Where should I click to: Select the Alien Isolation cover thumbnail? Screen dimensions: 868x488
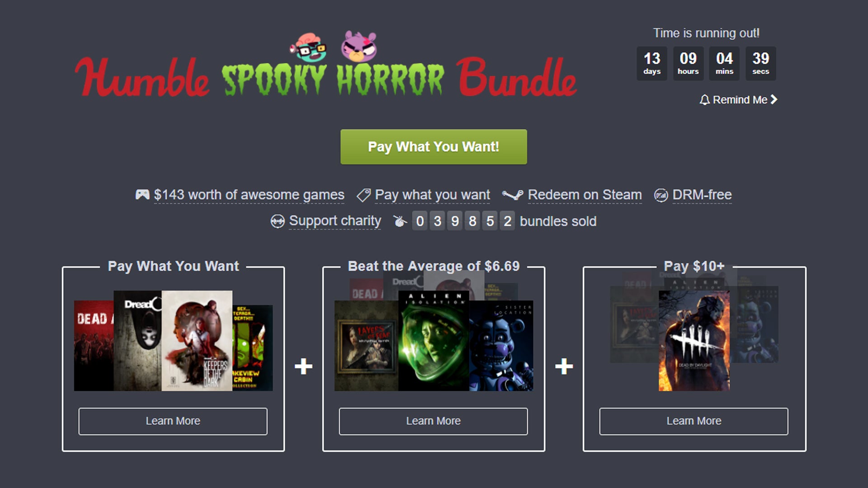[434, 341]
